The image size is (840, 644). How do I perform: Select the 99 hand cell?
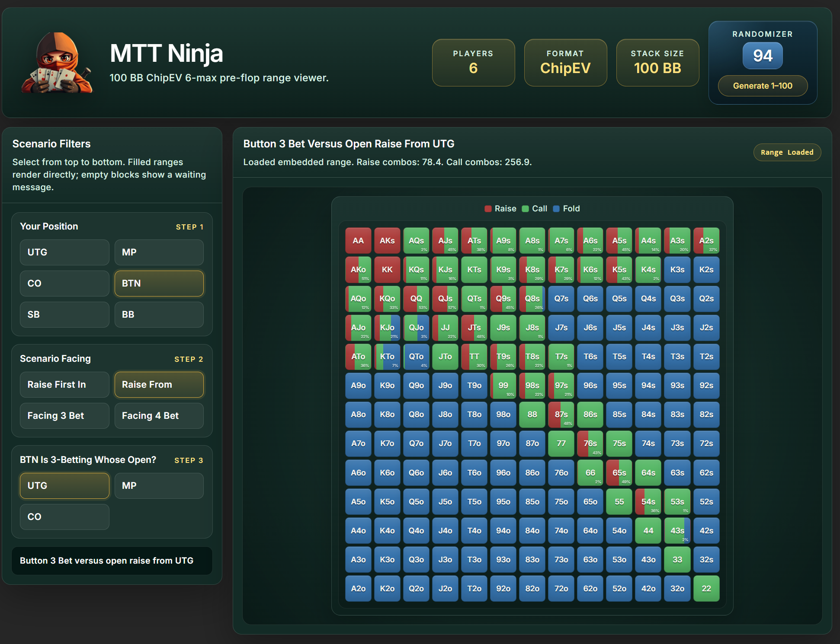[x=503, y=386]
